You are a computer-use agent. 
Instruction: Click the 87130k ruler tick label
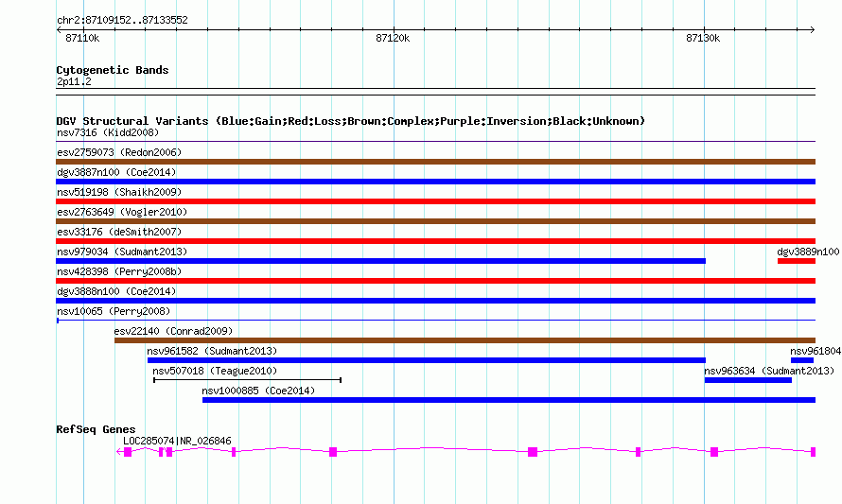tap(703, 38)
